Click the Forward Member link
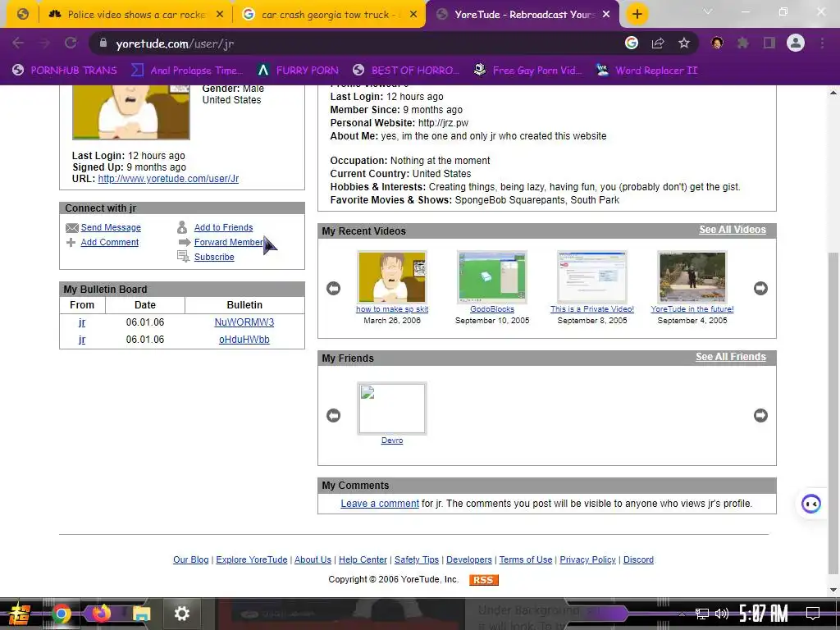 (229, 242)
